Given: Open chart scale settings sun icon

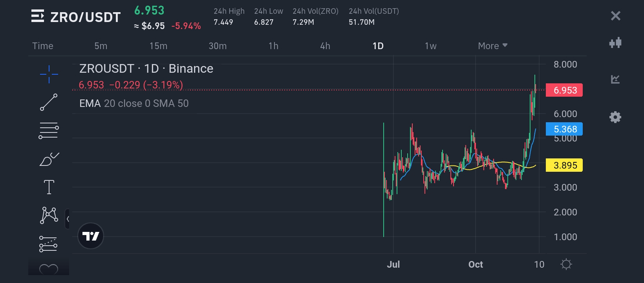Looking at the screenshot, I should [566, 264].
